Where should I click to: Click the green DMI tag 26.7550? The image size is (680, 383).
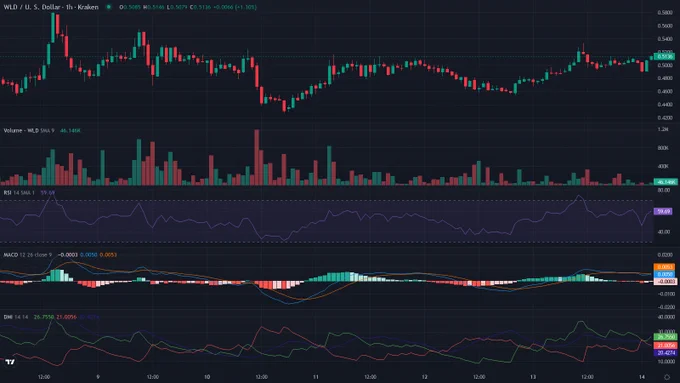pos(665,337)
